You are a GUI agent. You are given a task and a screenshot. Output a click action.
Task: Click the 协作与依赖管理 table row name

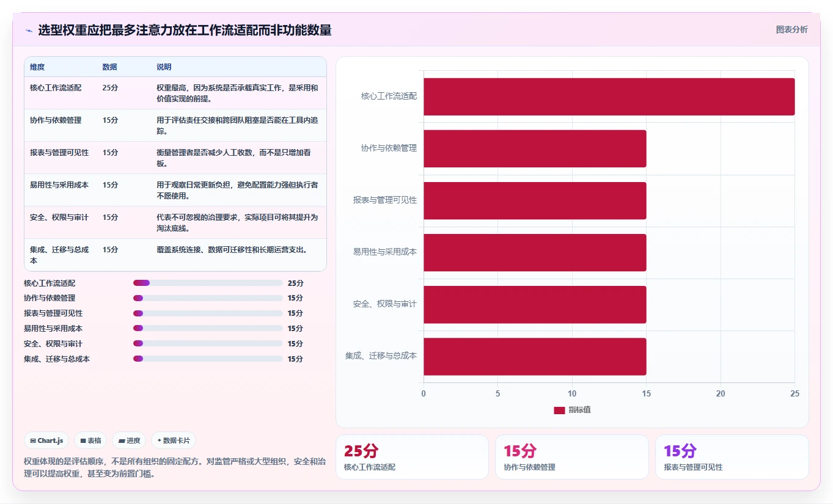[x=56, y=120]
